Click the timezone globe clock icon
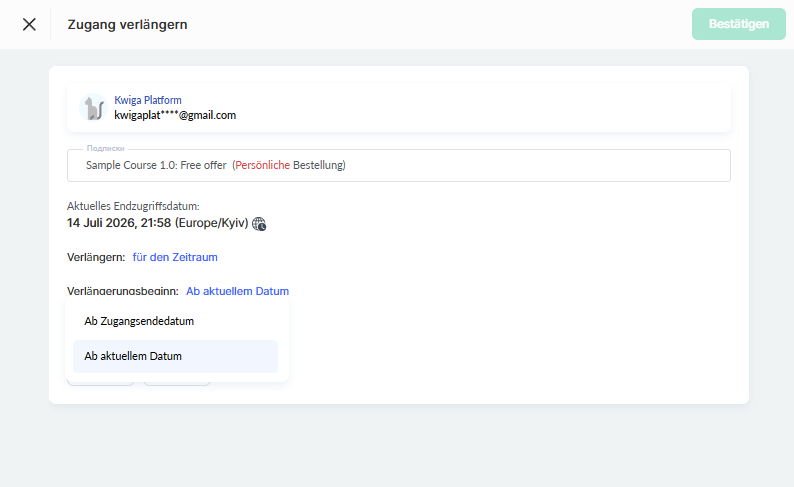The image size is (794, 487). tap(259, 224)
